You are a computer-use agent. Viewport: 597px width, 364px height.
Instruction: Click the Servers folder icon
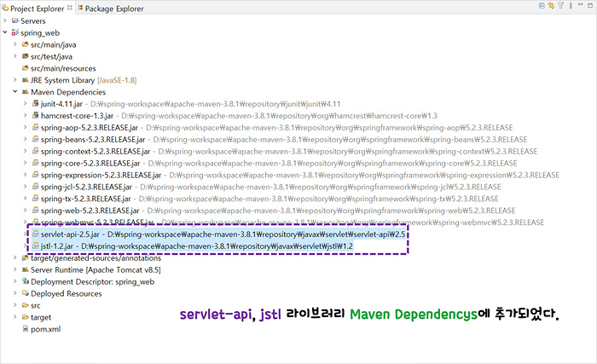click(14, 20)
